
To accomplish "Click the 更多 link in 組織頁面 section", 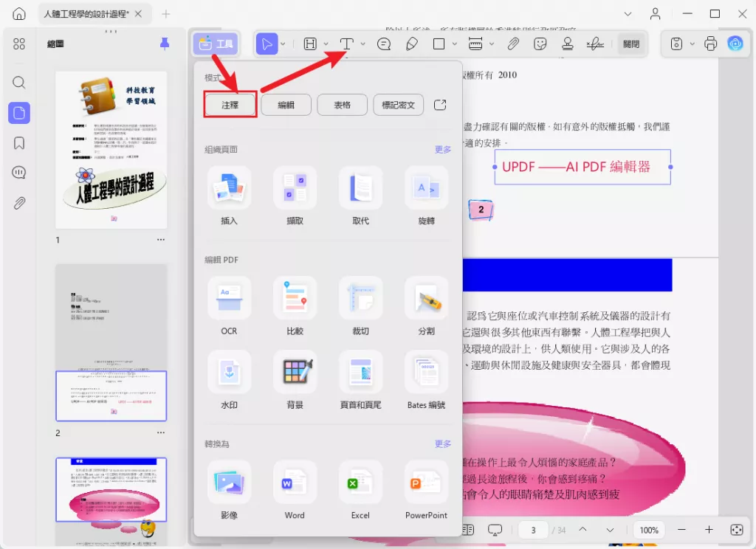I will [441, 149].
